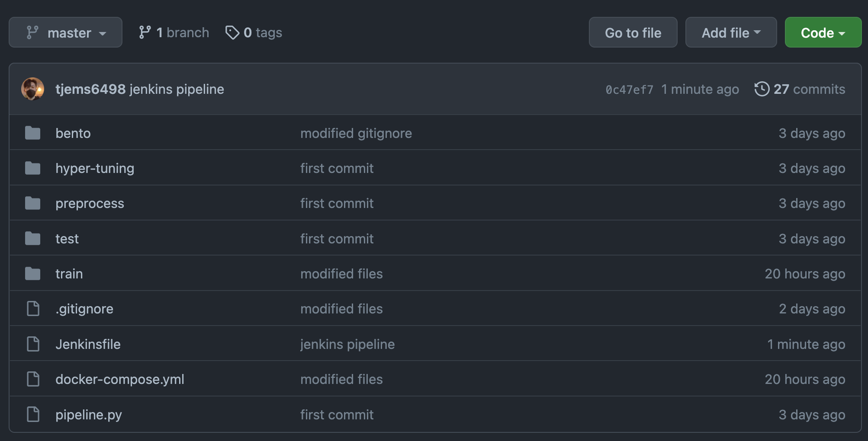Open the tjems6498 author profile link

coord(90,89)
